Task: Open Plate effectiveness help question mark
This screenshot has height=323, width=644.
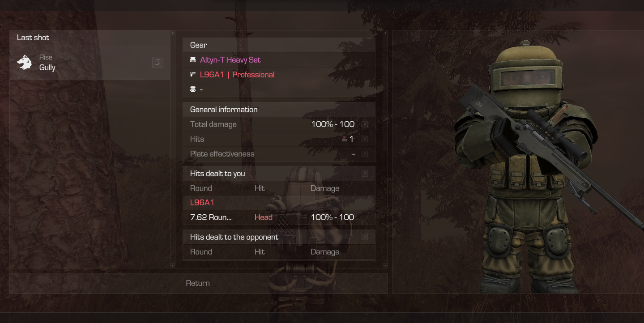Action: (365, 154)
